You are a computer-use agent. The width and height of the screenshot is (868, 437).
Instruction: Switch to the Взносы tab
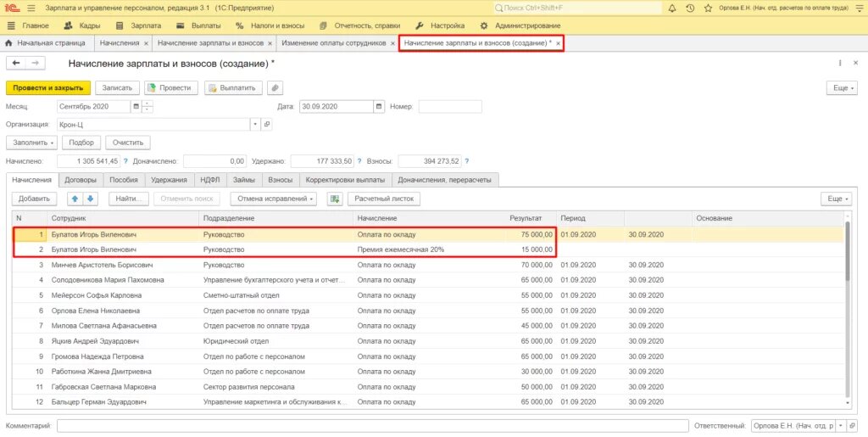pyautogui.click(x=280, y=179)
